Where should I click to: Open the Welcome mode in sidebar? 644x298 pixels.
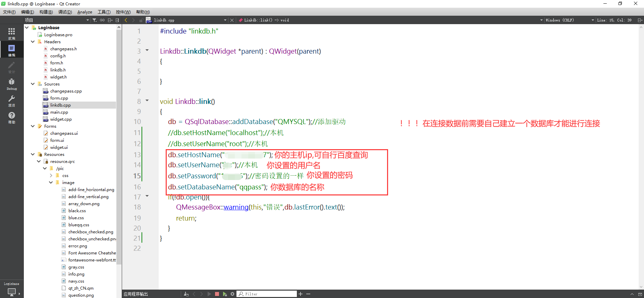[x=11, y=33]
